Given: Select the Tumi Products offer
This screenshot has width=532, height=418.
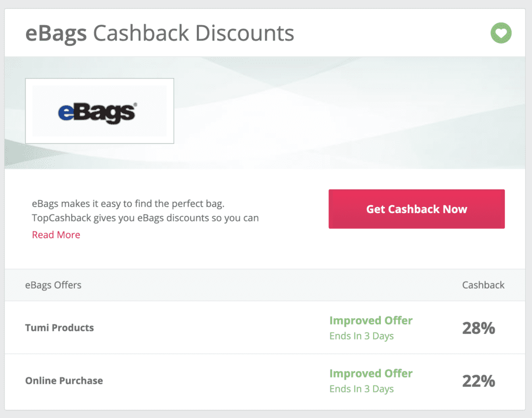Looking at the screenshot, I should coord(59,328).
